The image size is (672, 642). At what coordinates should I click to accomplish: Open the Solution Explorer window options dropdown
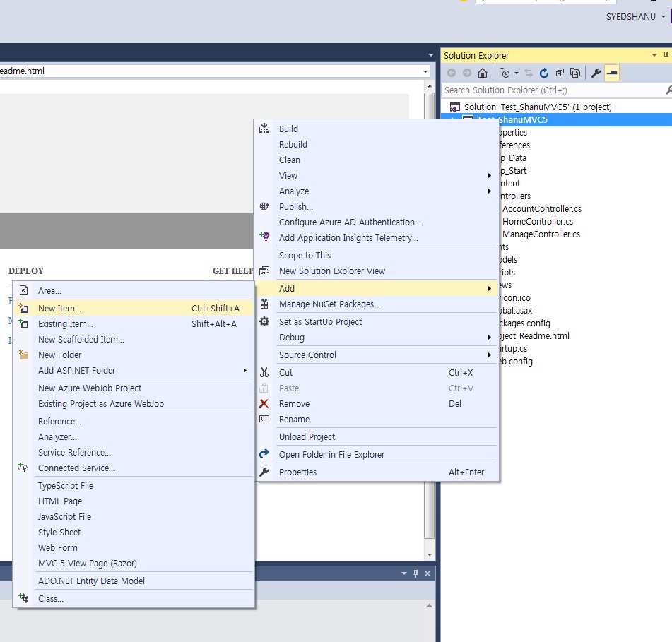tap(654, 55)
